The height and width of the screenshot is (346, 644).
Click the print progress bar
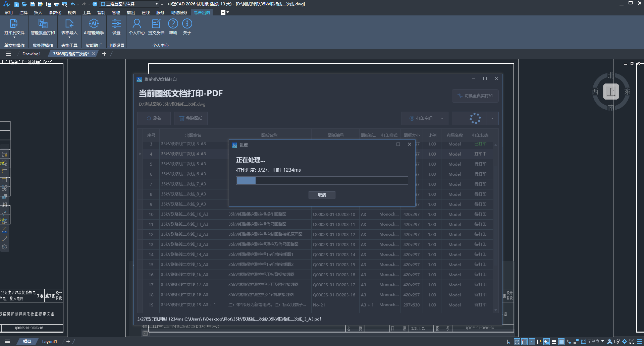(322, 181)
